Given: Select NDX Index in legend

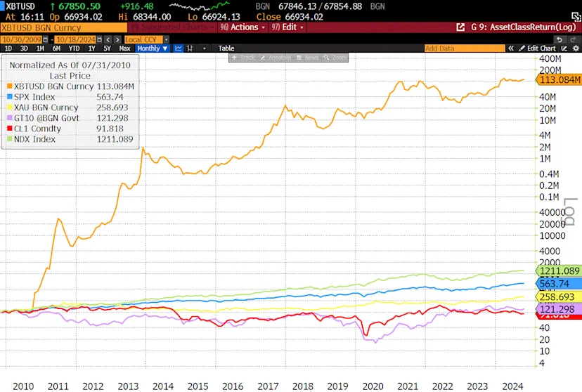Looking at the screenshot, I should (34, 139).
